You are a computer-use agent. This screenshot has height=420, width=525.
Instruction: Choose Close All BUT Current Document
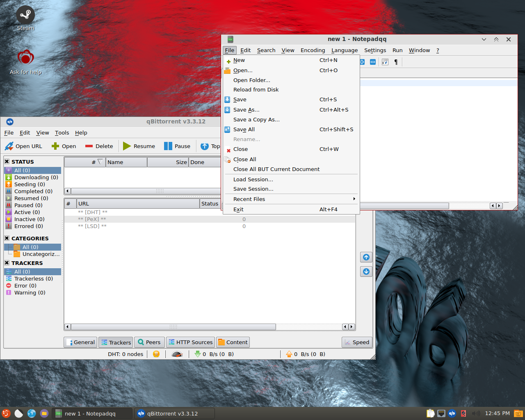coord(291,169)
